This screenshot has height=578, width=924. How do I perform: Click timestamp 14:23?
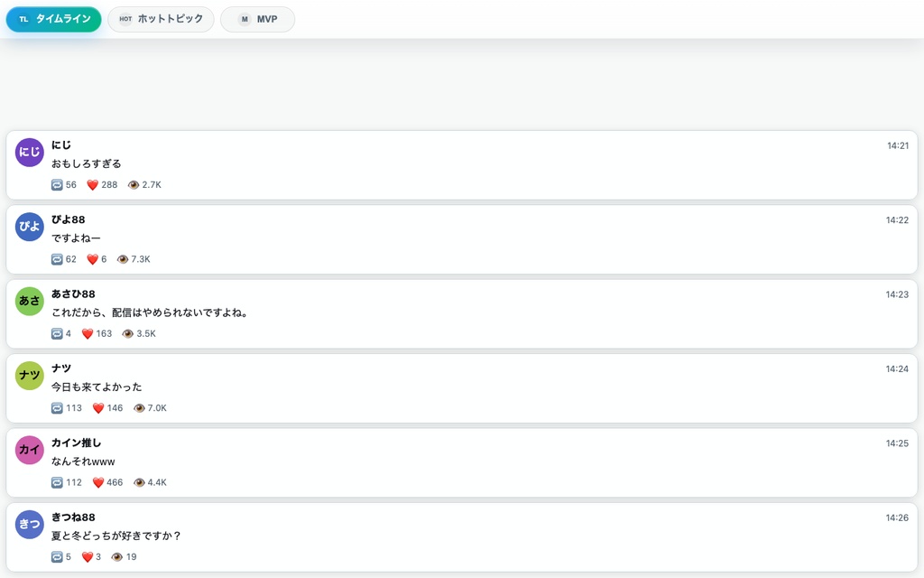click(x=898, y=294)
